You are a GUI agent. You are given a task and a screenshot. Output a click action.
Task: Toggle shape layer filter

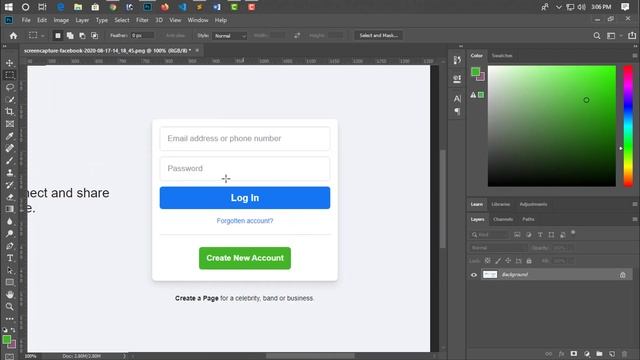click(x=551, y=235)
